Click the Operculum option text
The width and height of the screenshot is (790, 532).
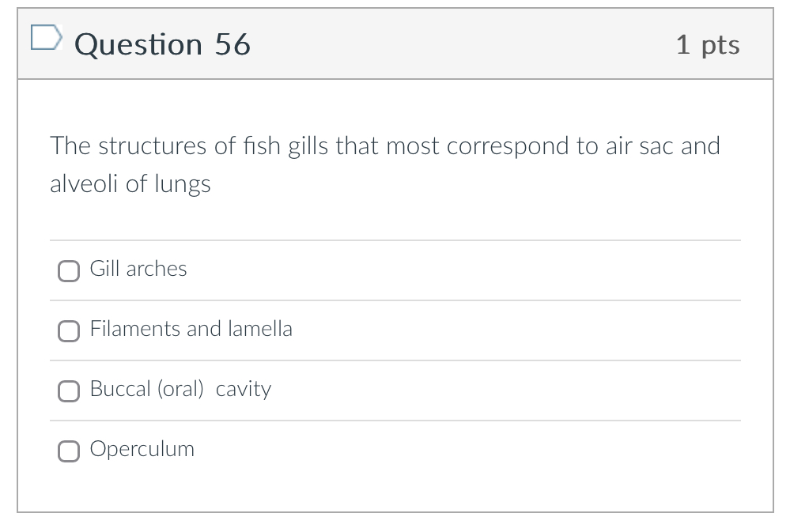tap(142, 449)
